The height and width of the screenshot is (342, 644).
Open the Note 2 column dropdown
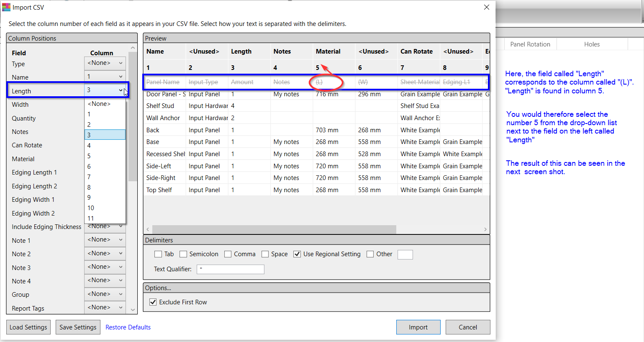[x=105, y=254]
